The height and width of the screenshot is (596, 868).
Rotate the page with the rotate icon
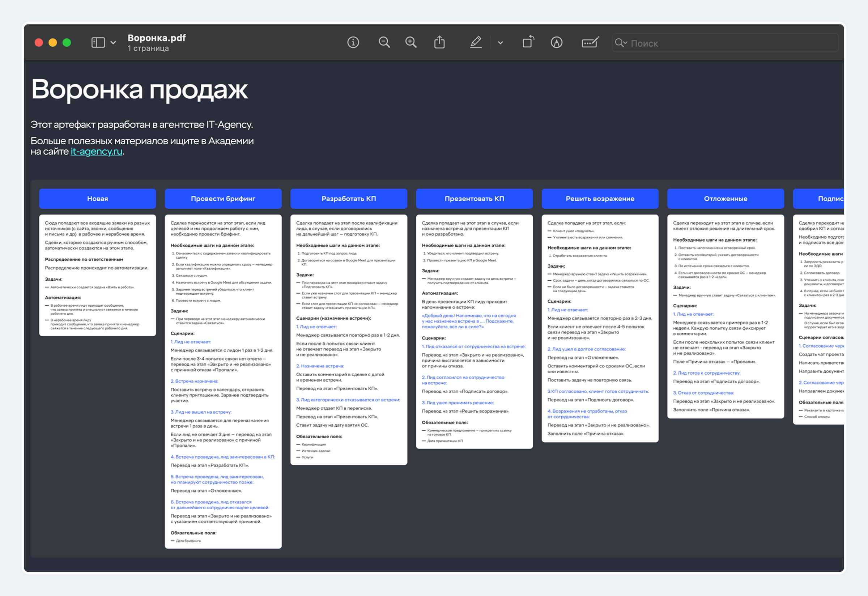coord(528,42)
